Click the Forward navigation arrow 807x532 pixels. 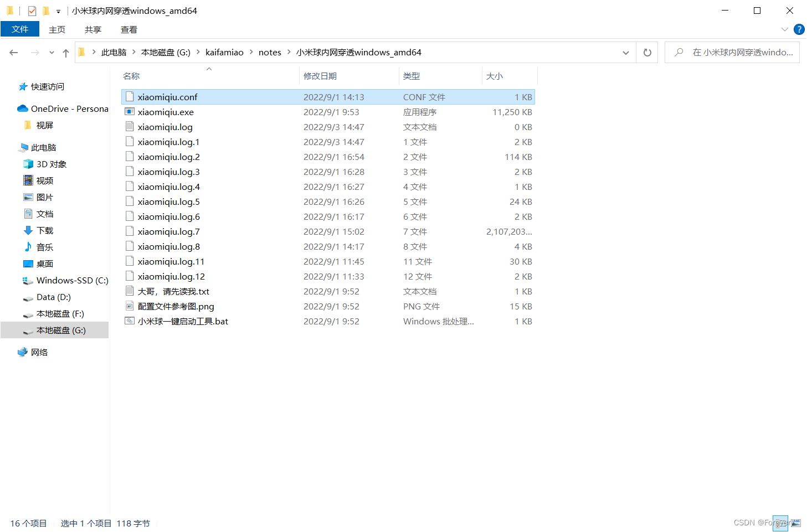(35, 53)
